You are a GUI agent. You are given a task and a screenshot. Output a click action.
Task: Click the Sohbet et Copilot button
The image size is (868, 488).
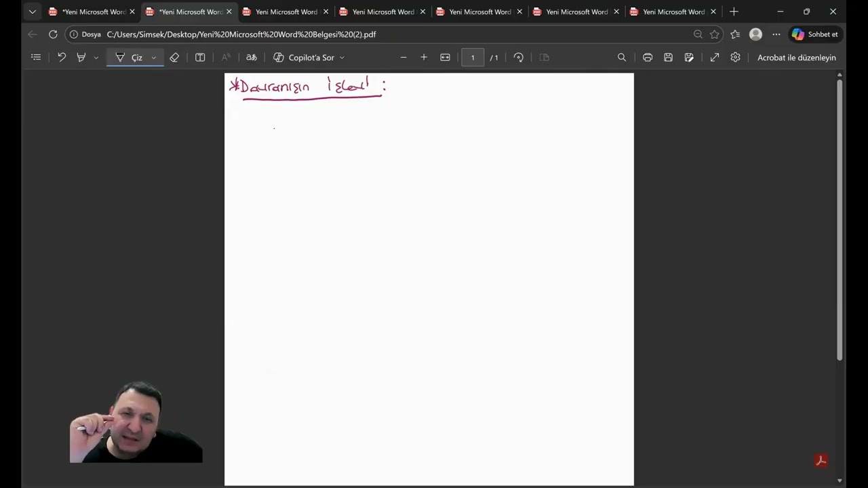[x=815, y=34]
